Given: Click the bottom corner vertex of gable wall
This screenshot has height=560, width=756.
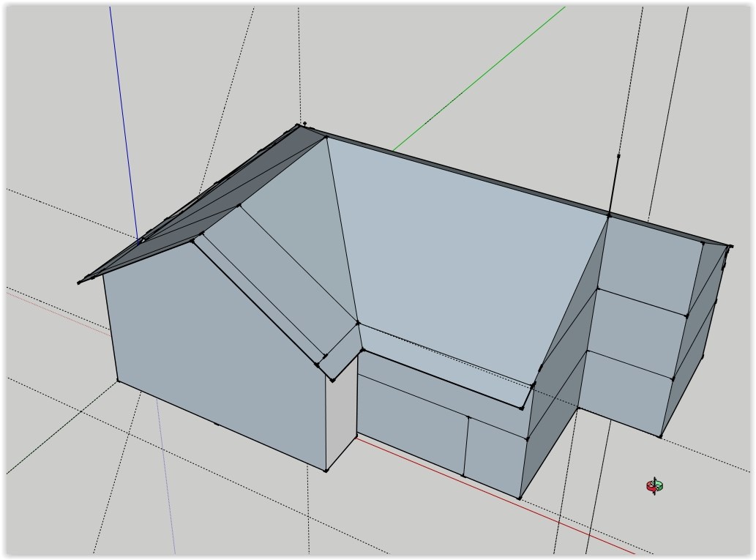Looking at the screenshot, I should coord(326,470).
